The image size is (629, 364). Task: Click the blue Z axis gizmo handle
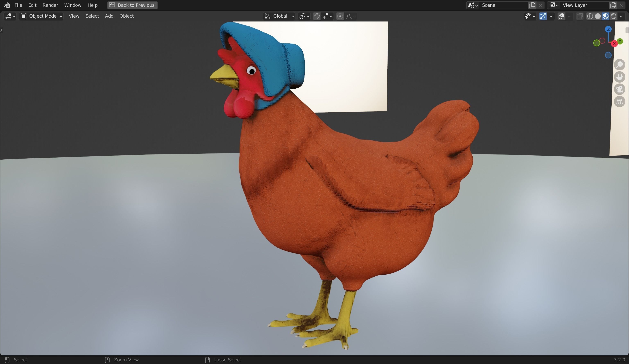point(608,29)
